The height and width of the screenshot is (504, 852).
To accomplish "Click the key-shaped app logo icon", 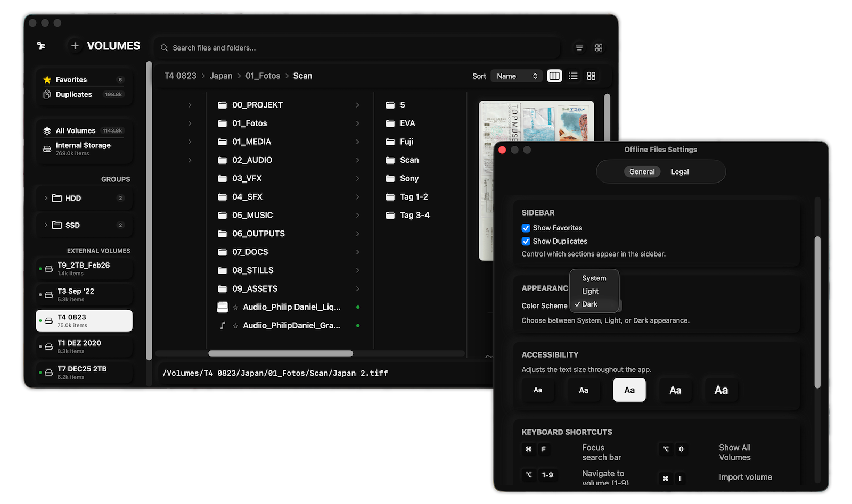I will pos(42,46).
